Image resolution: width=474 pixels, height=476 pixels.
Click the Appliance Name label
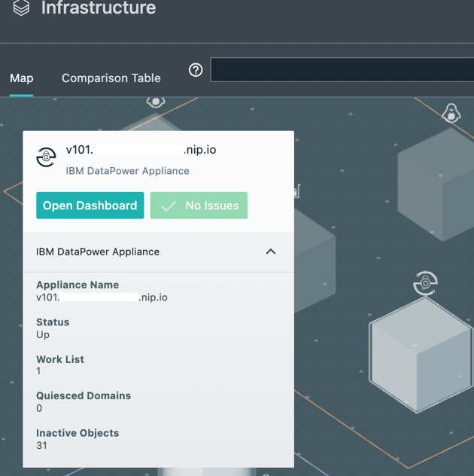pyautogui.click(x=77, y=285)
